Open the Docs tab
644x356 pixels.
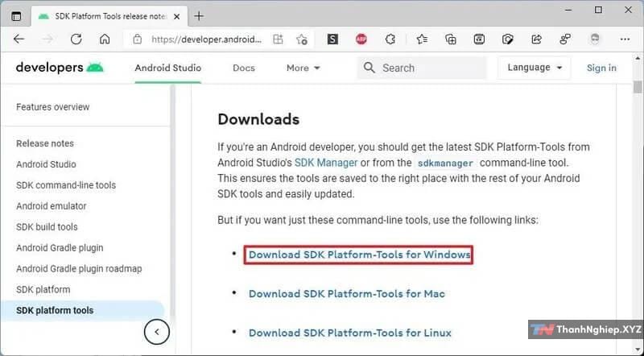244,68
